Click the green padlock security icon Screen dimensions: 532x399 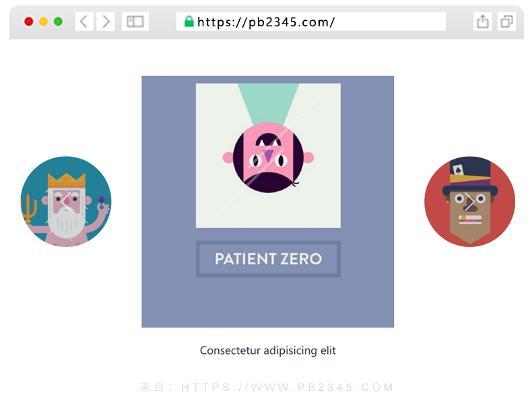[x=189, y=22]
